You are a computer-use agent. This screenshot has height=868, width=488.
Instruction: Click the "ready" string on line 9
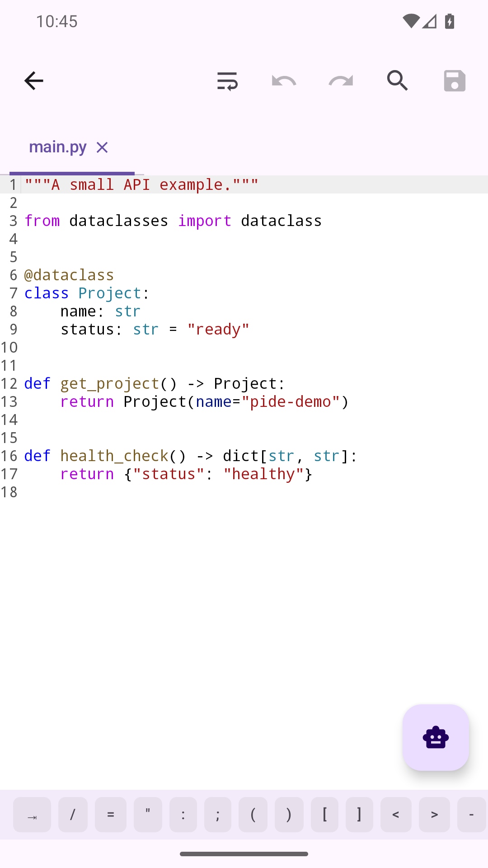(218, 329)
